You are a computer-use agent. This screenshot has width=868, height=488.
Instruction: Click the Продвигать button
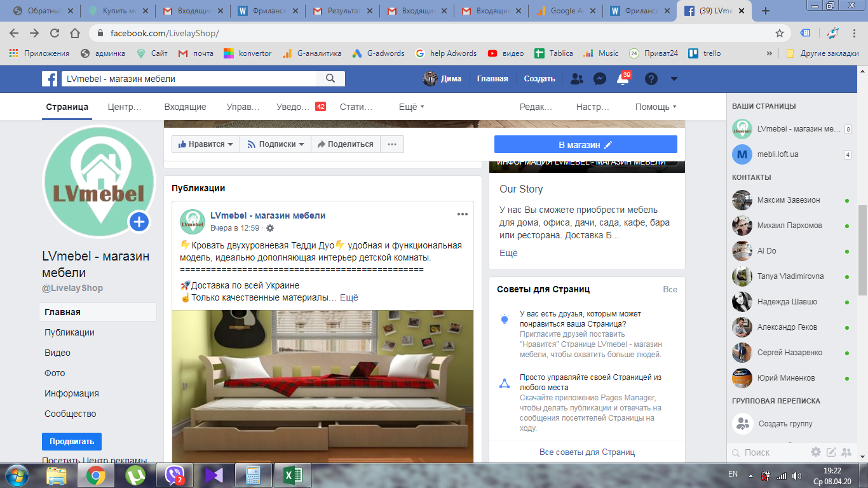pos(72,442)
